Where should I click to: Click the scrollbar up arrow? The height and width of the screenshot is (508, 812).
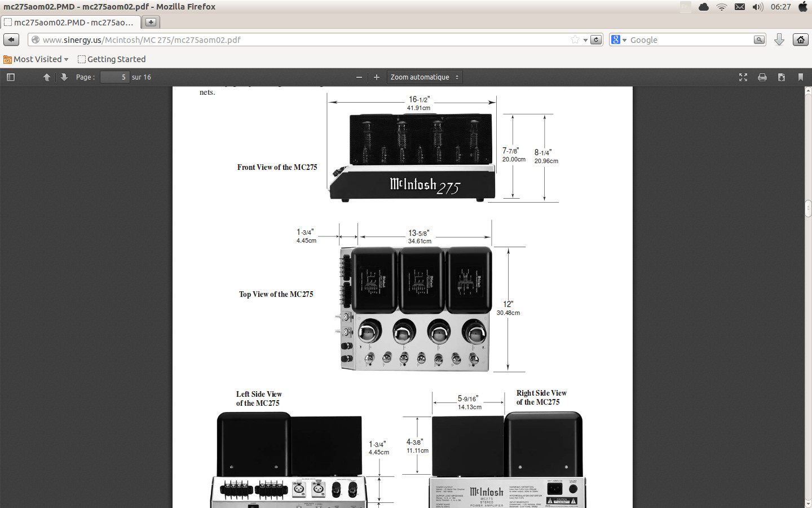coord(808,90)
